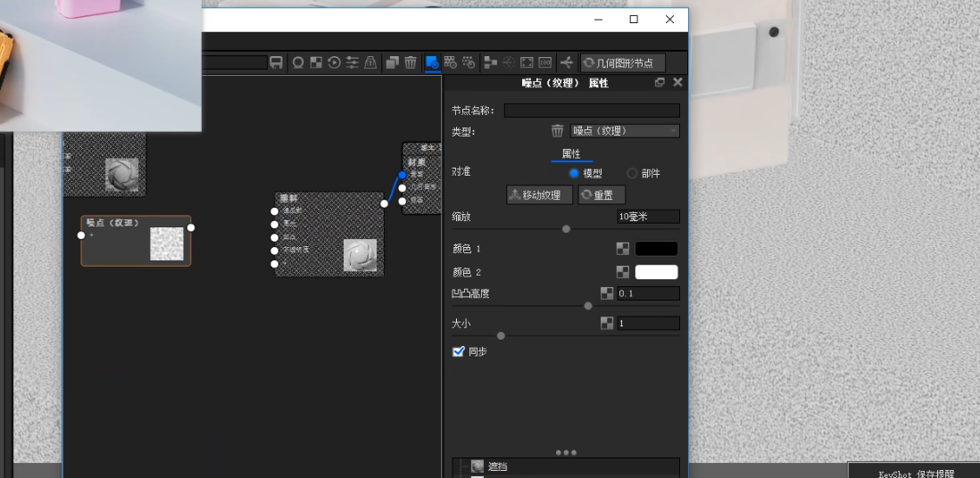Uncheck the 同步 checkbox
This screenshot has height=478, width=980.
tap(459, 351)
